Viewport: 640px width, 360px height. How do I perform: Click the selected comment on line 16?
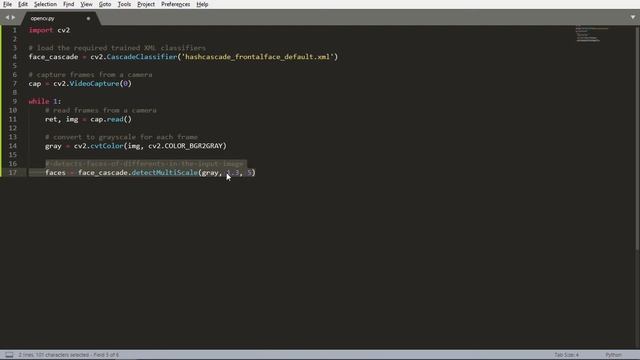(144, 164)
